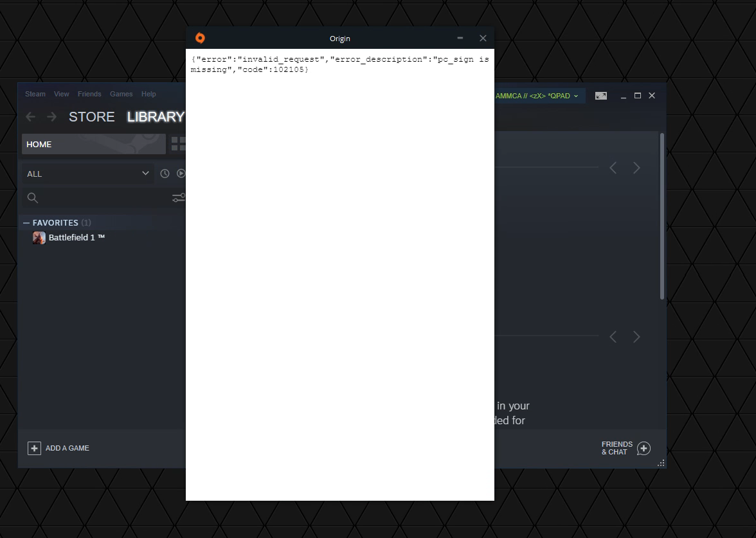
Task: Open the Games menu in Steam
Action: tap(121, 94)
